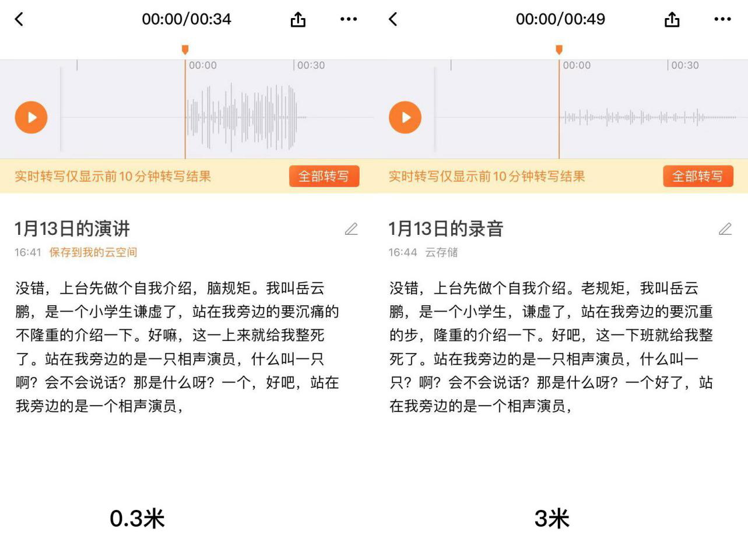Edit title 1月13日的录音 with pencil icon

(725, 229)
